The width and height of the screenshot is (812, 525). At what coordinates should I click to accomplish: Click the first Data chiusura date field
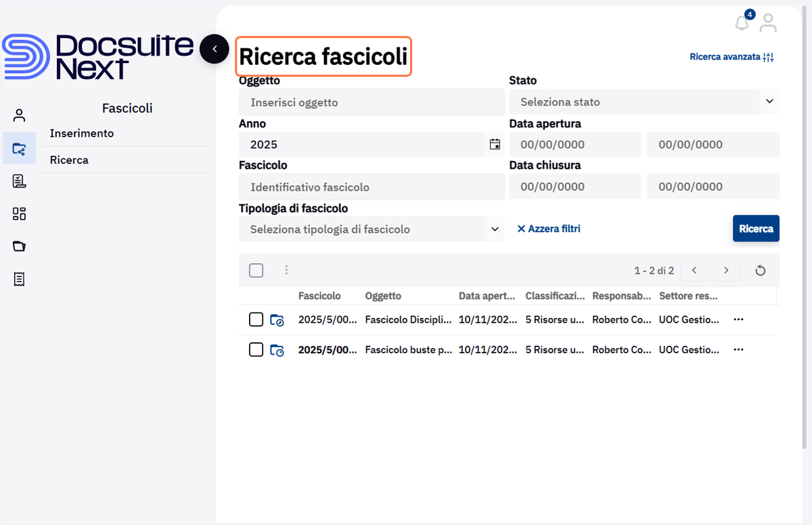coord(575,186)
